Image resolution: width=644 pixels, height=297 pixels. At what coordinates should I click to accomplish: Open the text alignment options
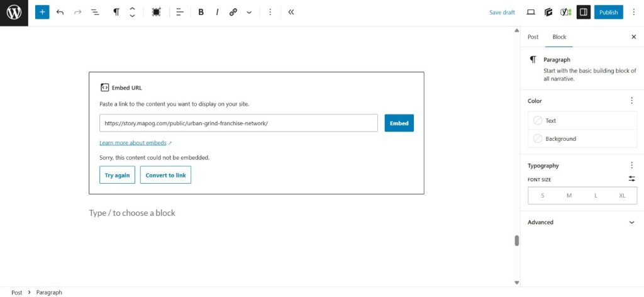(180, 13)
